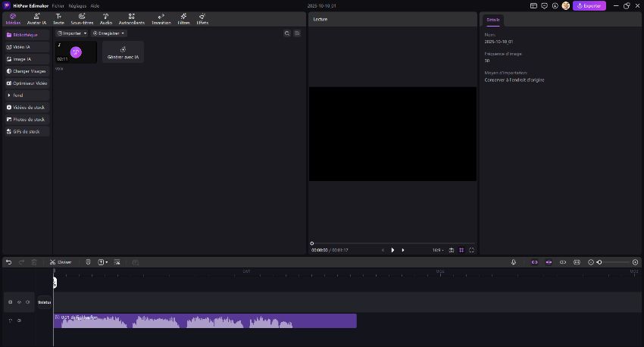Image resolution: width=644 pixels, height=347 pixels.
Task: Click the microphone voice-over record icon
Action: pyautogui.click(x=514, y=262)
